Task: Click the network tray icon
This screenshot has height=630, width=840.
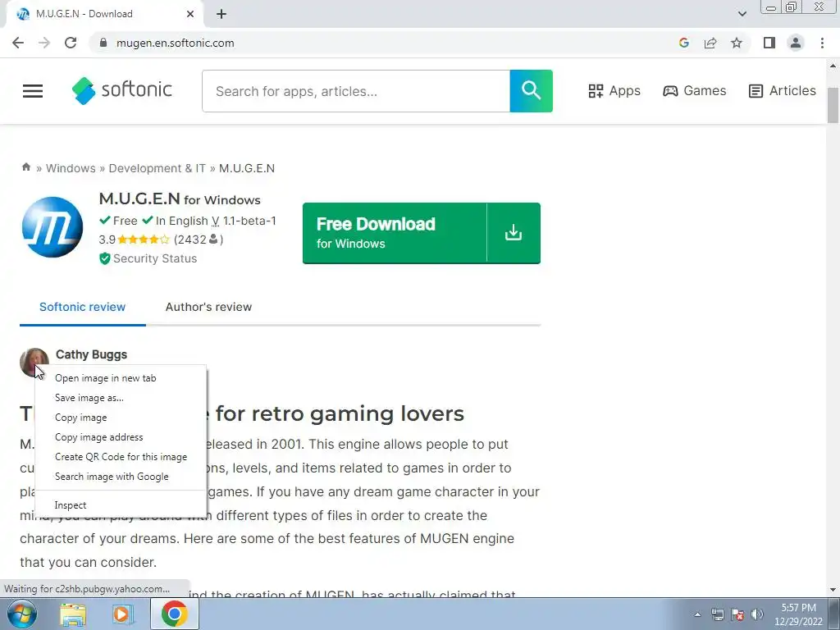Action: (717, 614)
